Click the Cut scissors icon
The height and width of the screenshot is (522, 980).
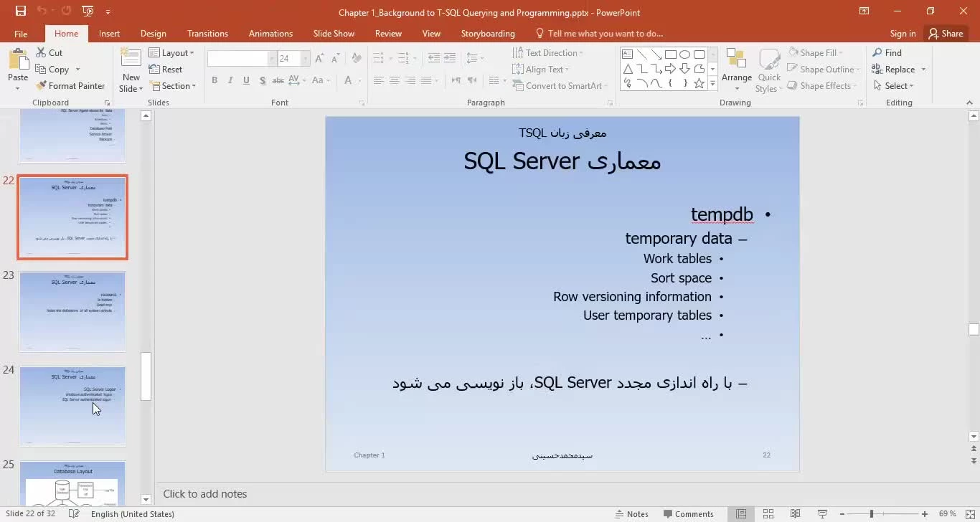tap(40, 52)
